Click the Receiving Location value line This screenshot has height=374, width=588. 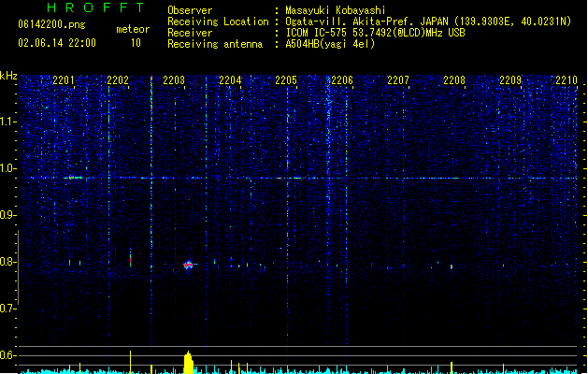(428, 22)
